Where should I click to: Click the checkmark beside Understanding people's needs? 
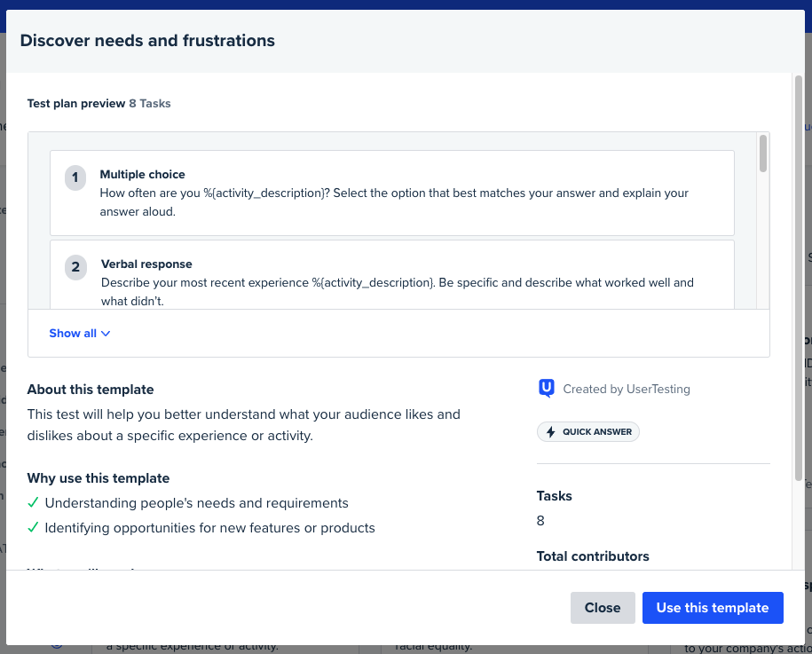tap(34, 503)
